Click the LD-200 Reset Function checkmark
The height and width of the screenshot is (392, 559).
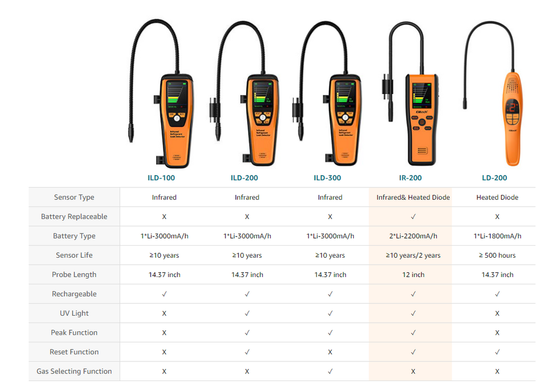click(497, 352)
